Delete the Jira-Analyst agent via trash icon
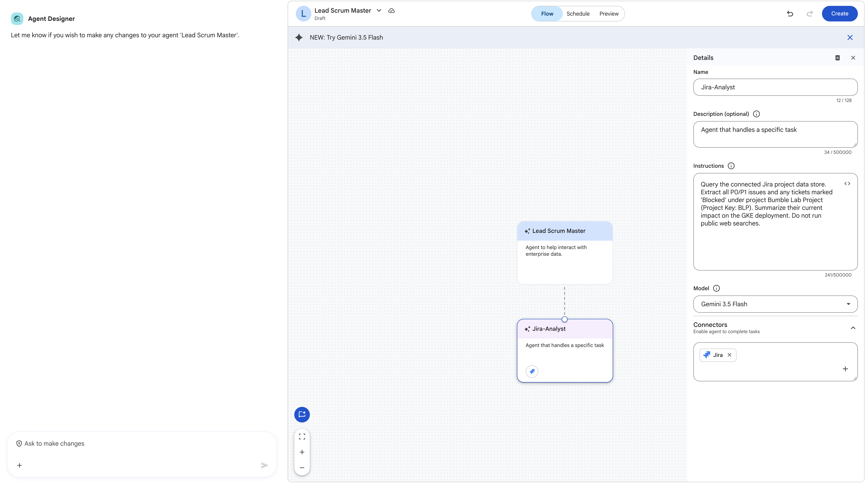The width and height of the screenshot is (868, 488). pyautogui.click(x=837, y=58)
